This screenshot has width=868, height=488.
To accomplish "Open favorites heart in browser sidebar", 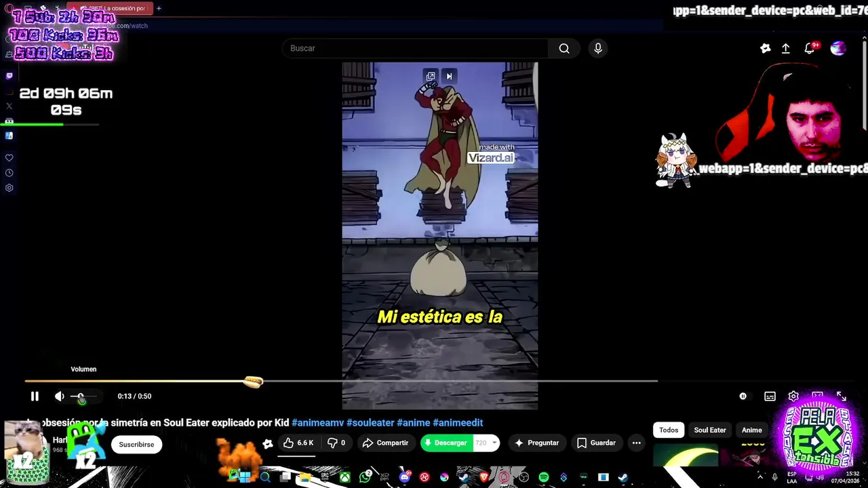I will 9,158.
